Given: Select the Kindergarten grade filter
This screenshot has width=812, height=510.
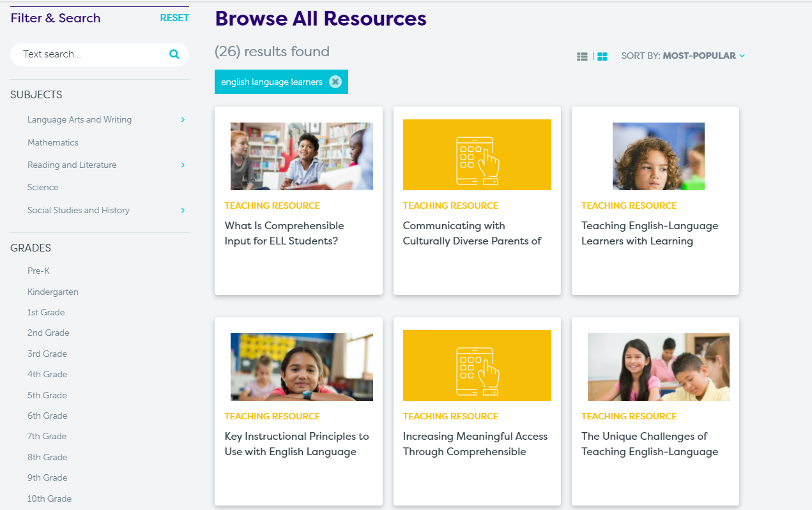Looking at the screenshot, I should [53, 292].
